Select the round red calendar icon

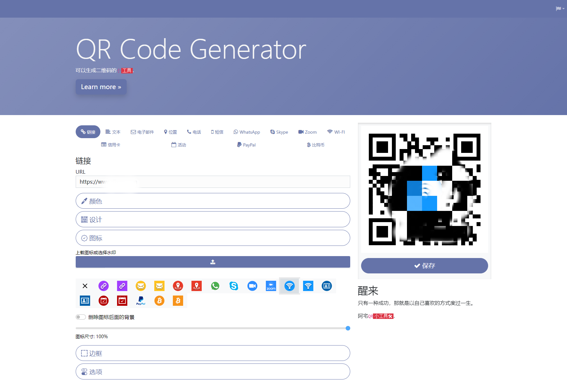pos(104,301)
